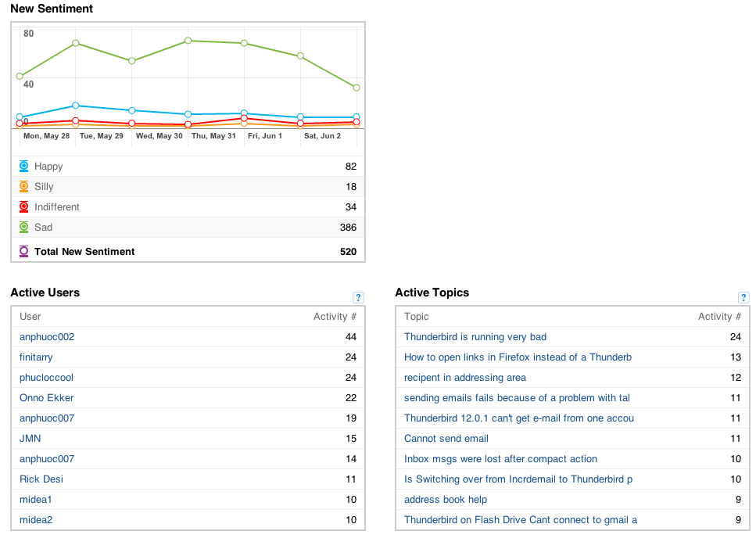Click the Total New Sentiment purple icon
This screenshot has height=549, width=756.
[23, 251]
